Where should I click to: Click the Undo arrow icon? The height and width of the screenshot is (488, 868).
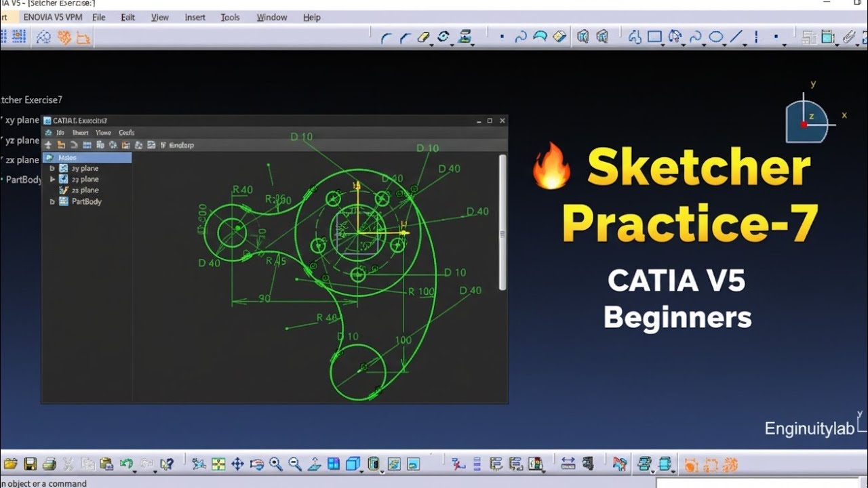pos(125,464)
